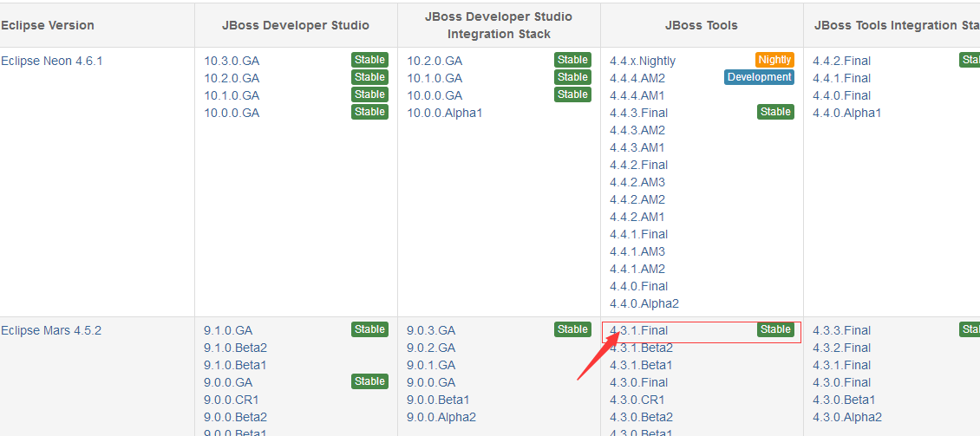Open the 9.0.3.GA link

tap(431, 330)
